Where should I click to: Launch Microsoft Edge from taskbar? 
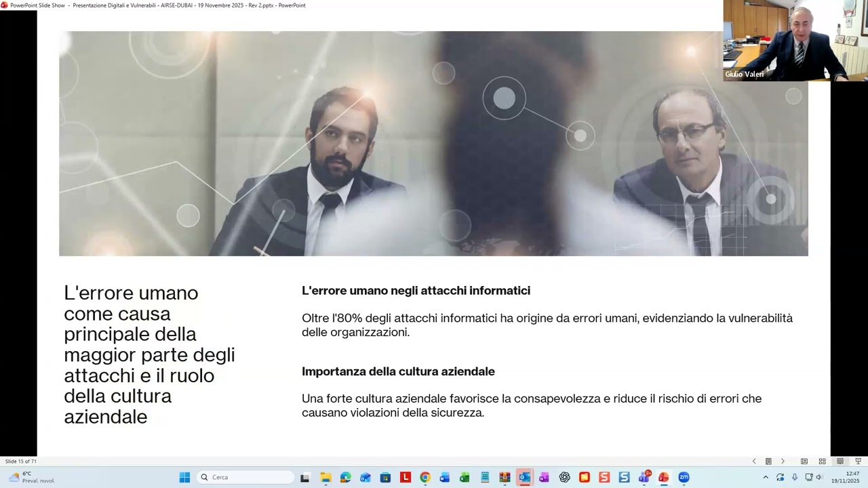(345, 477)
